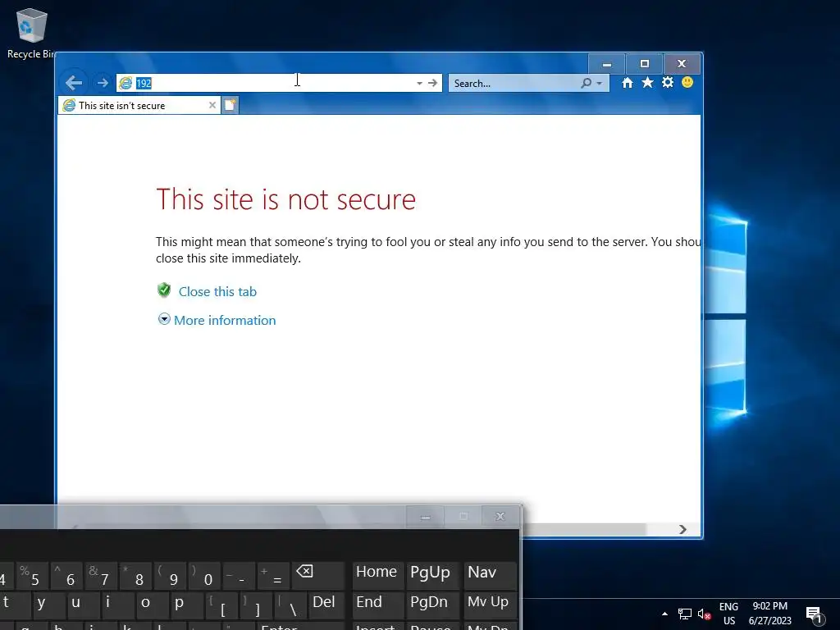840x630 pixels.
Task: Close the On-Screen Keyboard window
Action: (x=500, y=517)
